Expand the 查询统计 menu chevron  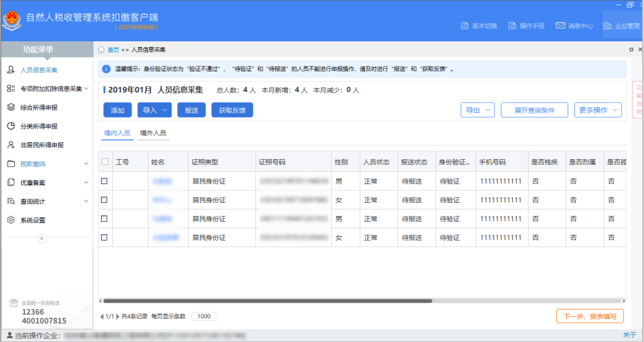pos(87,201)
